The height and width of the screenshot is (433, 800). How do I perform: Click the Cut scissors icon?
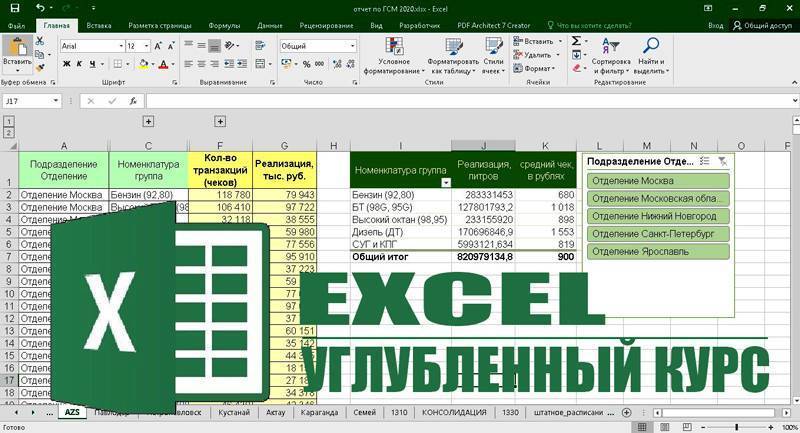click(40, 40)
